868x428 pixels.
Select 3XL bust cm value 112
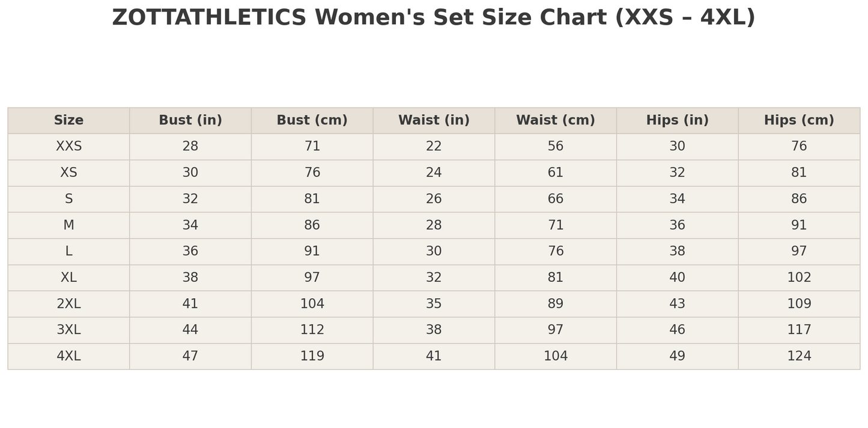coord(312,330)
